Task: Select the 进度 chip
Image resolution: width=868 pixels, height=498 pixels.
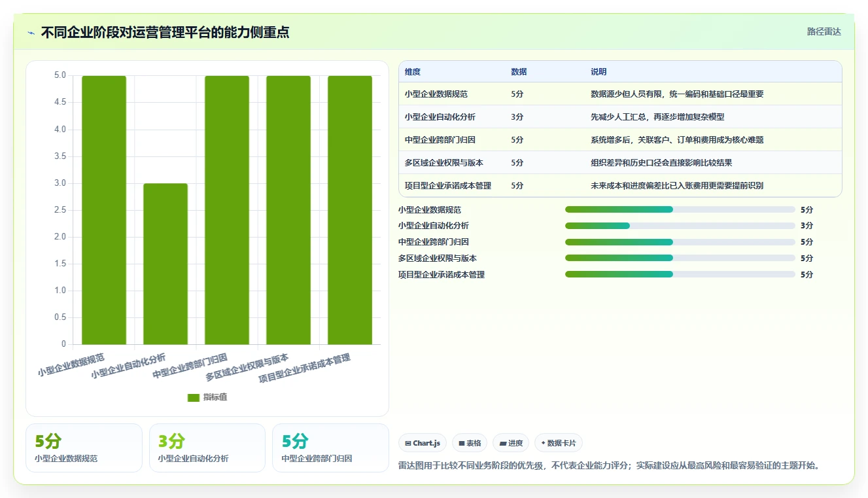Action: (x=511, y=443)
